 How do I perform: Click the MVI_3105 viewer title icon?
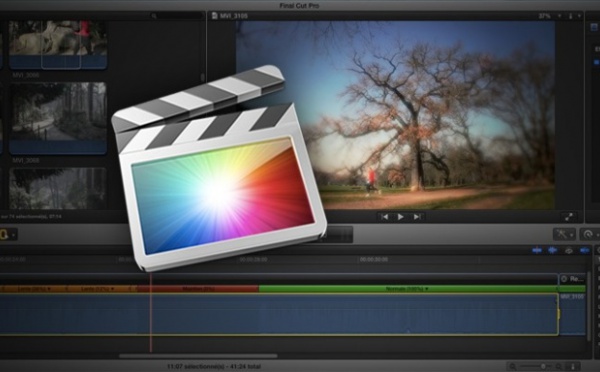pos(215,16)
